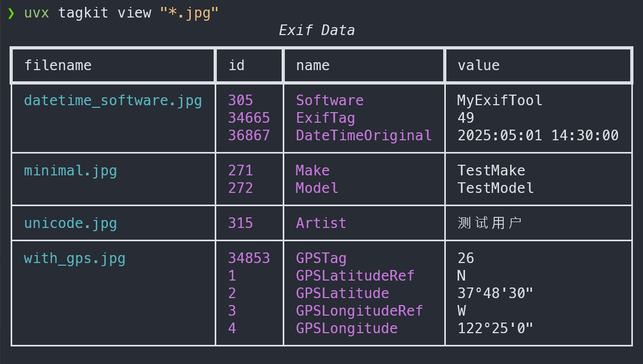Click the 'filename' column header
This screenshot has height=364, width=643.
[x=58, y=65]
